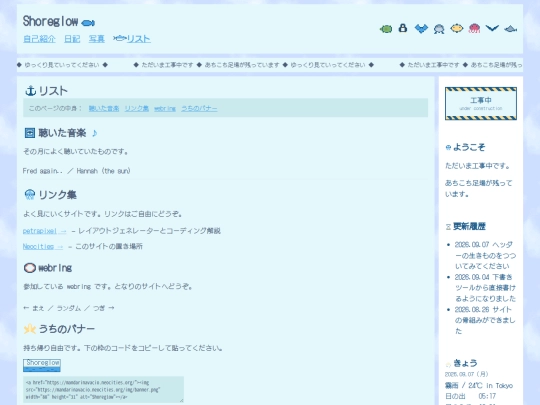Click the その月によく聴いていたものです text
Viewport: 540px width, 405px height.
pyautogui.click(x=75, y=152)
